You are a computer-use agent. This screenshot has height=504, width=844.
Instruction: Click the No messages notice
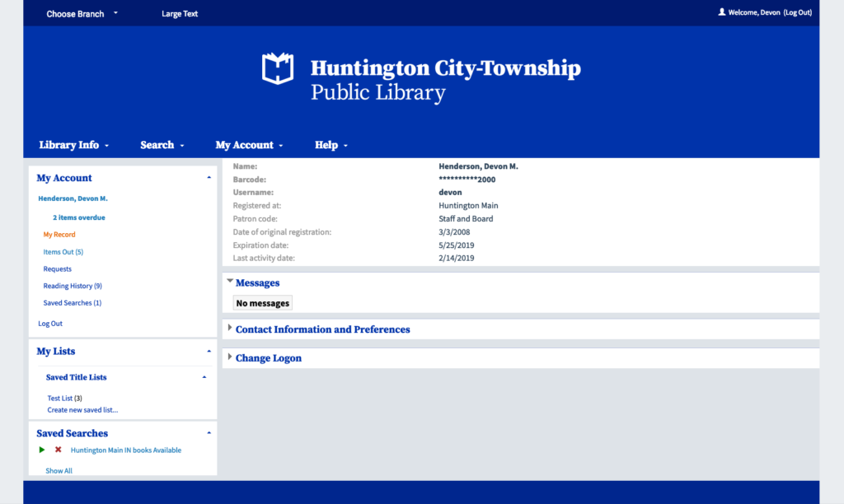(263, 303)
